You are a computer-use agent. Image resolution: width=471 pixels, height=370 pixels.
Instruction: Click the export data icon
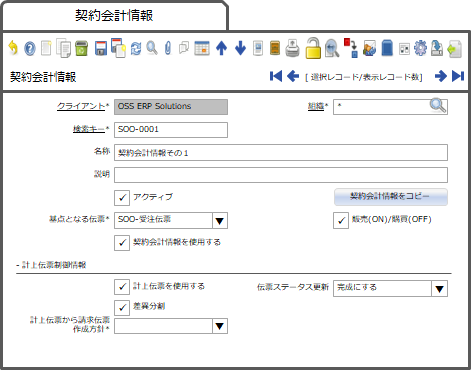pos(437,48)
